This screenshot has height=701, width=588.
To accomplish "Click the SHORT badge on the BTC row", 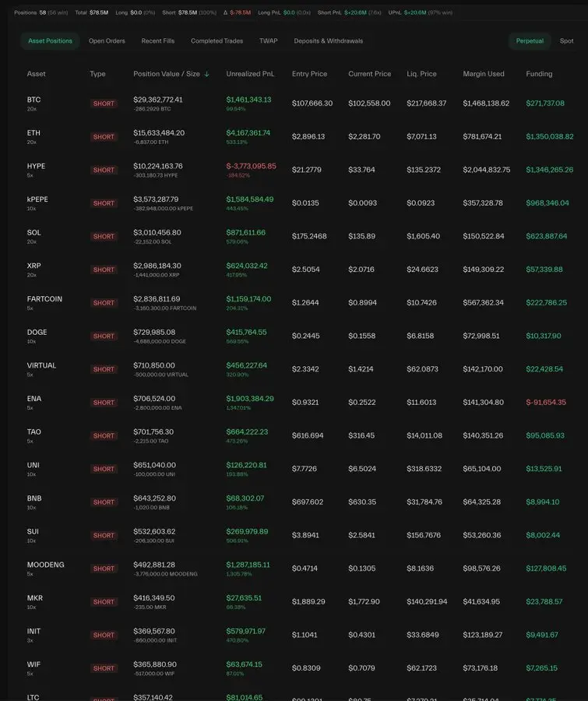I will [102, 104].
